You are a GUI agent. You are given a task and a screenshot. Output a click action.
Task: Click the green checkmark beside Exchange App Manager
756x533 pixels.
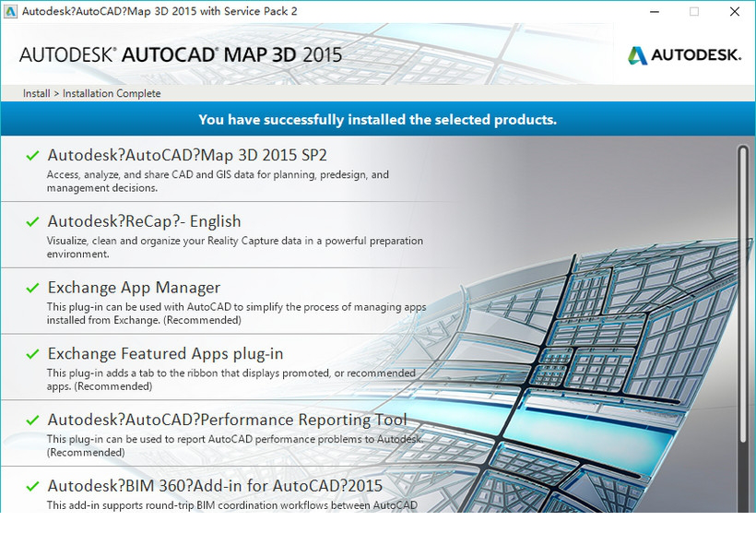coord(32,288)
